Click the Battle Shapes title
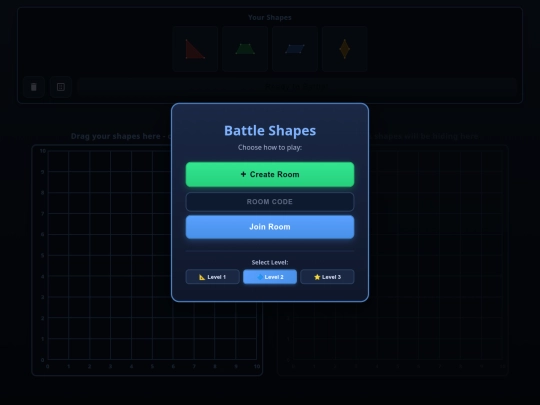 click(x=270, y=131)
